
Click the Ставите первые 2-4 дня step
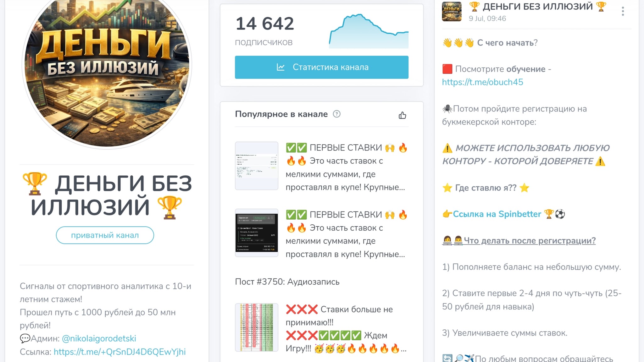coord(531,300)
